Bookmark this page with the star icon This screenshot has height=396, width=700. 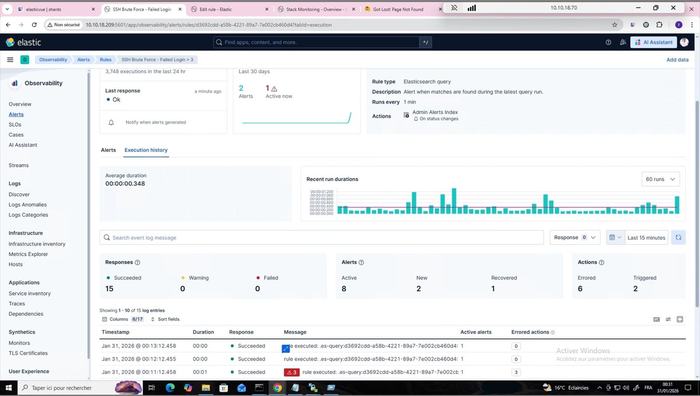[x=615, y=25]
